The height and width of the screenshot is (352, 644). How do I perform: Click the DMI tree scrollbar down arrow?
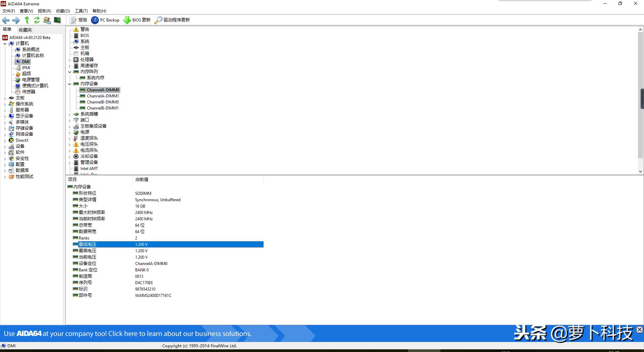tap(640, 171)
